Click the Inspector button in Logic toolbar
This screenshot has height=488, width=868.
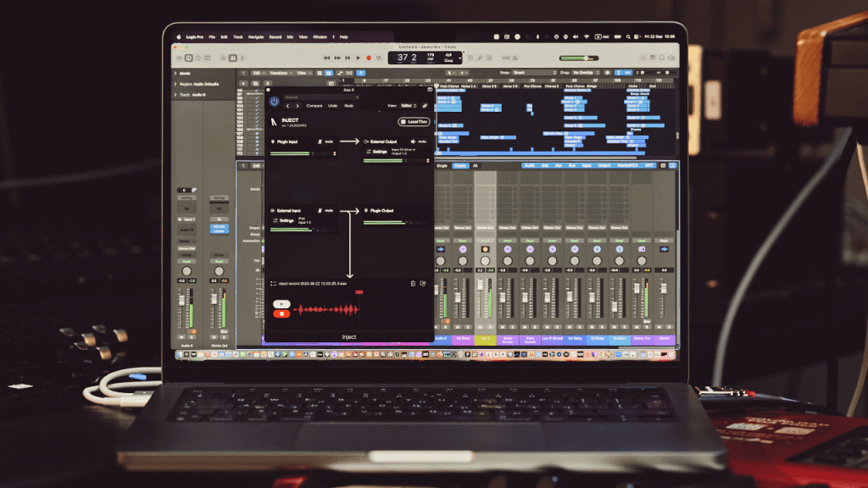pos(189,58)
